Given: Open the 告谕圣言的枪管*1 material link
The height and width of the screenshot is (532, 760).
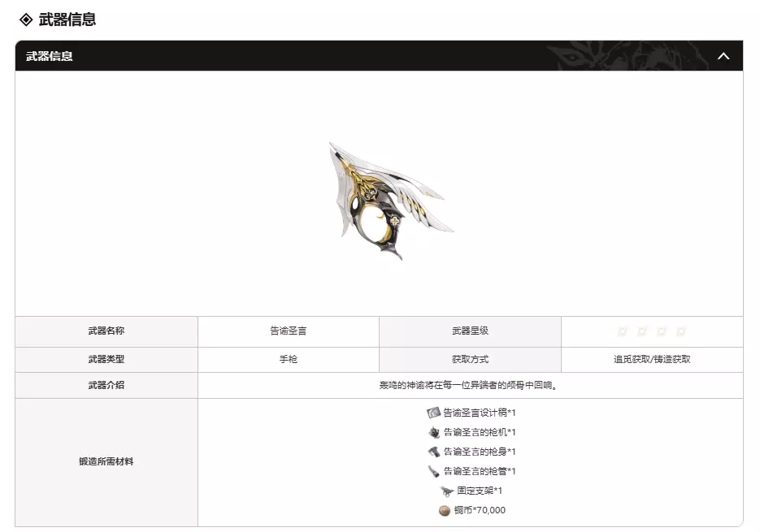Looking at the screenshot, I should [x=480, y=471].
